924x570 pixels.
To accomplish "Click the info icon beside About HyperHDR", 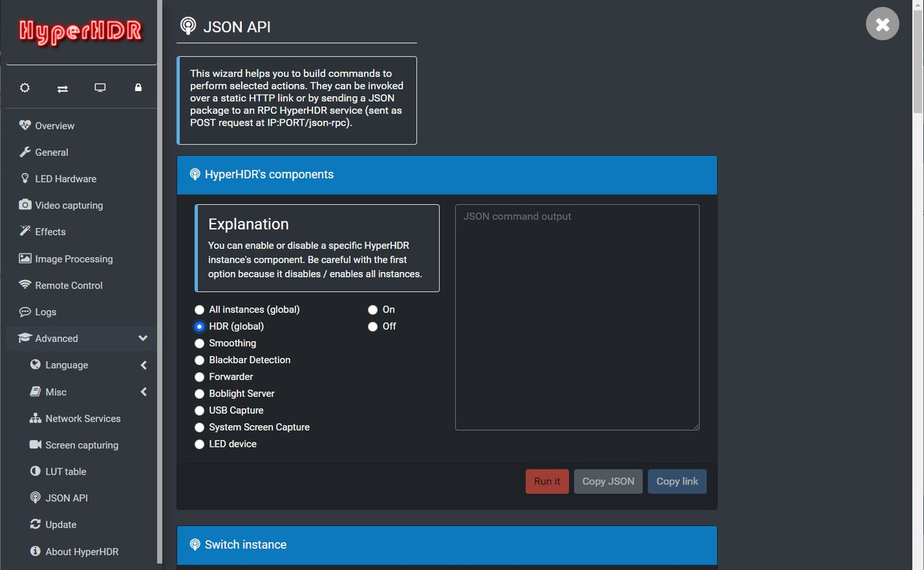I will pos(35,551).
